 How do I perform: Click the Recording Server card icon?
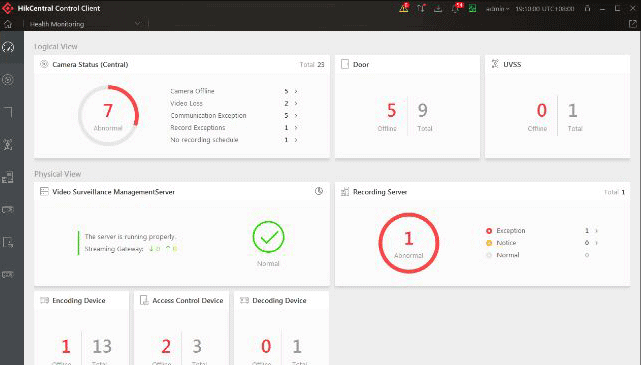[x=345, y=192]
